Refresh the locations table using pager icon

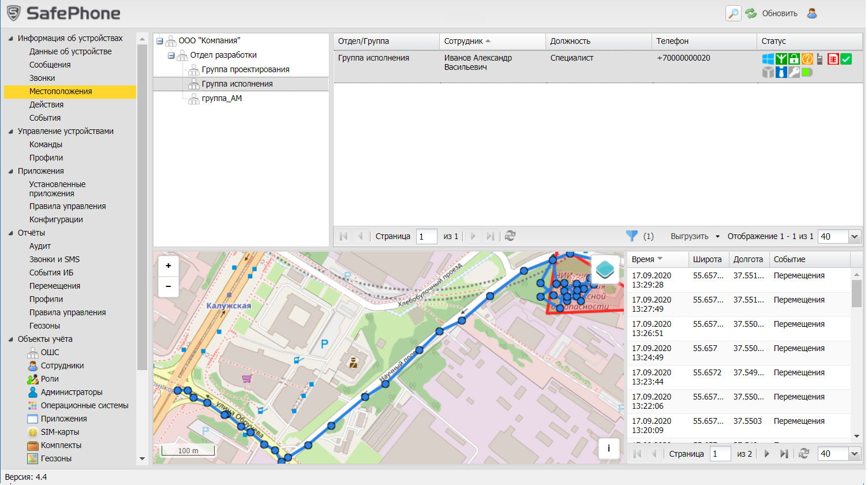[x=804, y=454]
